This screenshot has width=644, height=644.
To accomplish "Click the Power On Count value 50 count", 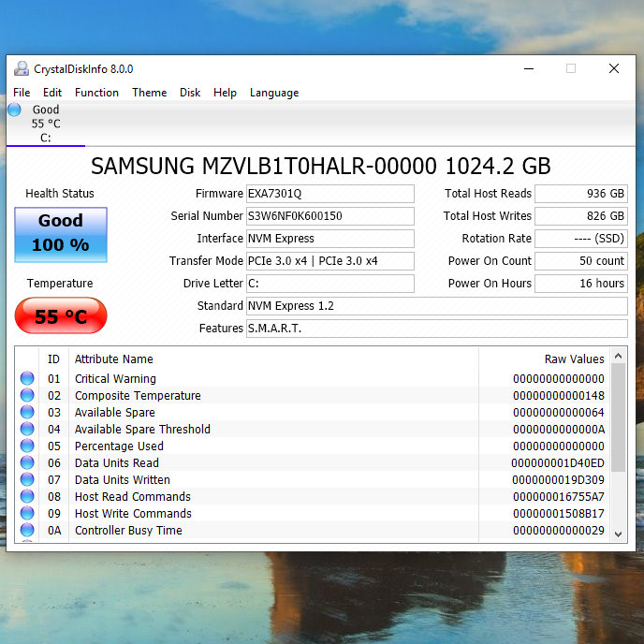I will [x=581, y=261].
